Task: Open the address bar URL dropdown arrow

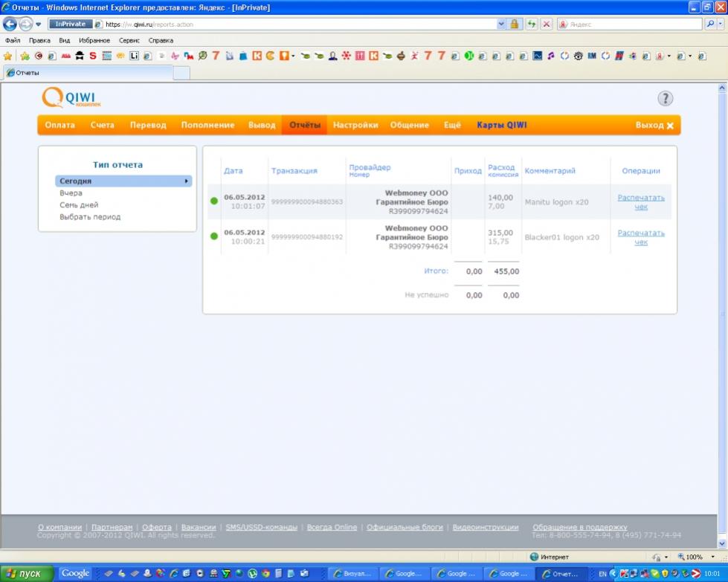Action: [x=500, y=24]
